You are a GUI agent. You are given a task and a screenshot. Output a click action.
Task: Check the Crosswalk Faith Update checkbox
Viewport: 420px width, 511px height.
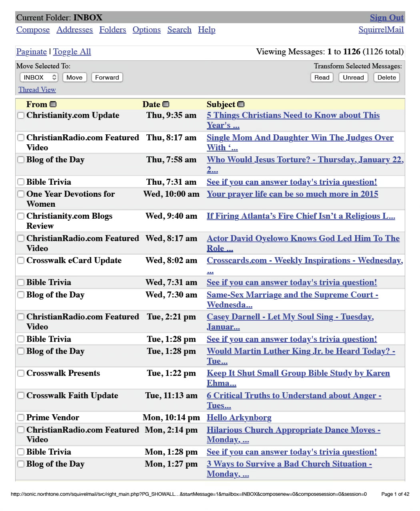(x=21, y=396)
